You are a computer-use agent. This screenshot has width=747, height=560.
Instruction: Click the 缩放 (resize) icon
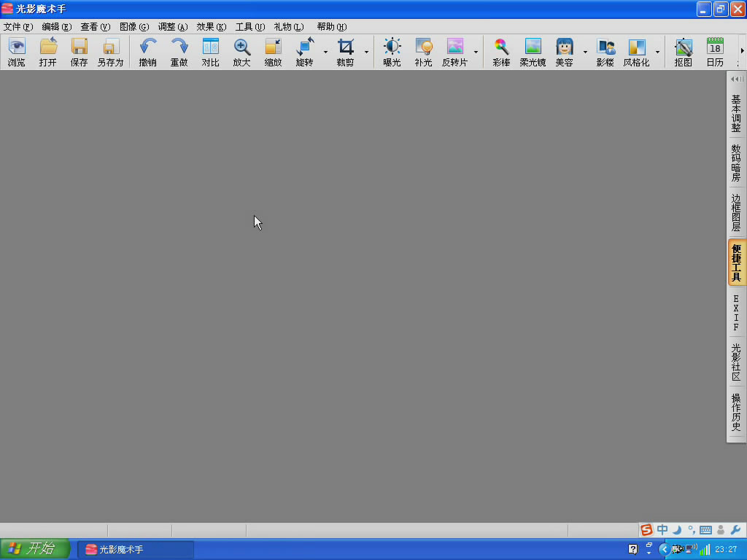[x=274, y=52]
